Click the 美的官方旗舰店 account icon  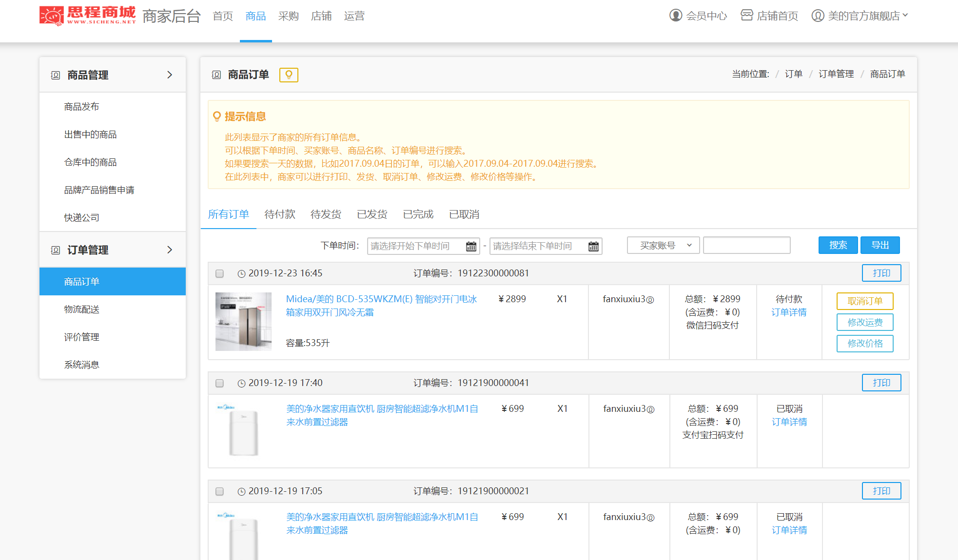tap(818, 16)
